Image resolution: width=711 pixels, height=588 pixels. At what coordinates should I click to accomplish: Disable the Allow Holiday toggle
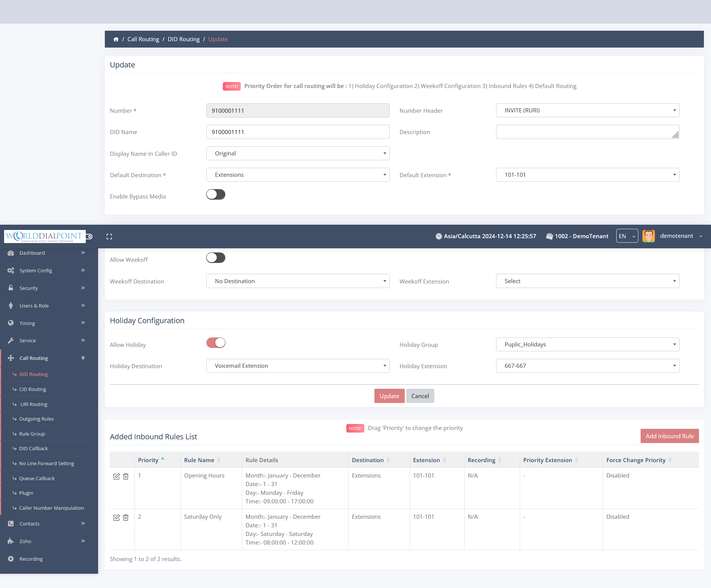coord(216,343)
